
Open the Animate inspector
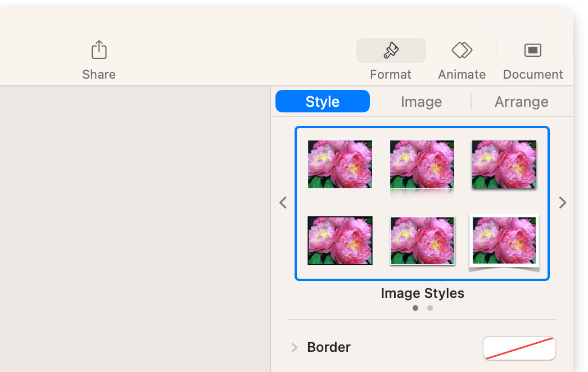point(462,51)
